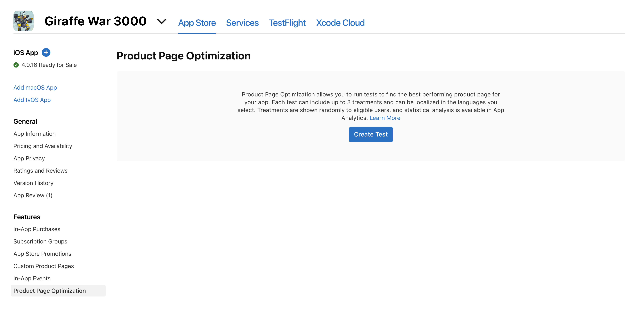Open App Information in the sidebar
The width and height of the screenshot is (644, 334).
(x=34, y=134)
